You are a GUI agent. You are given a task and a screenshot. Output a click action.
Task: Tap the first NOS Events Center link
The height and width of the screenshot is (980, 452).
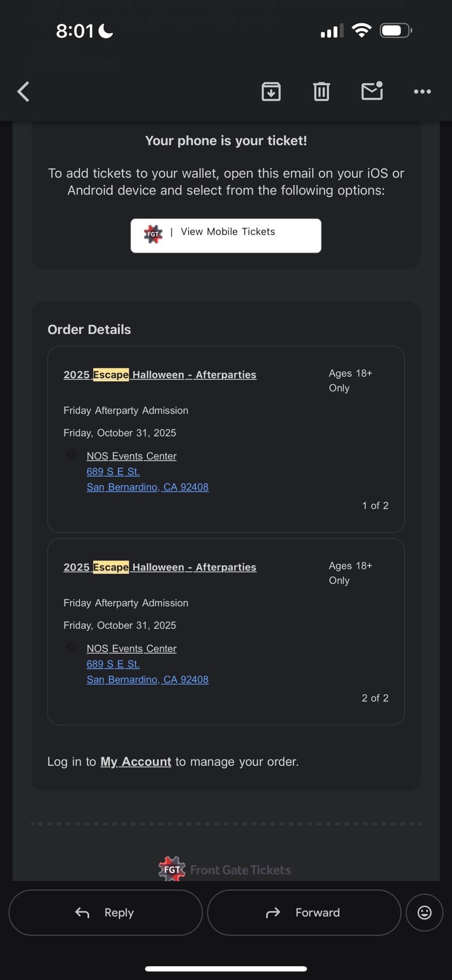coord(132,456)
